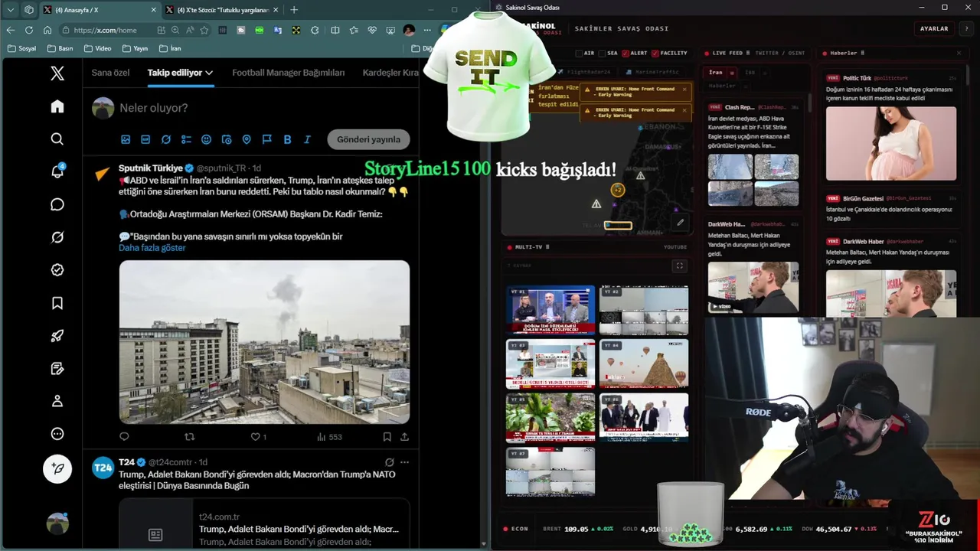Open the More (three dots circle) menu in X sidebar

(57, 434)
